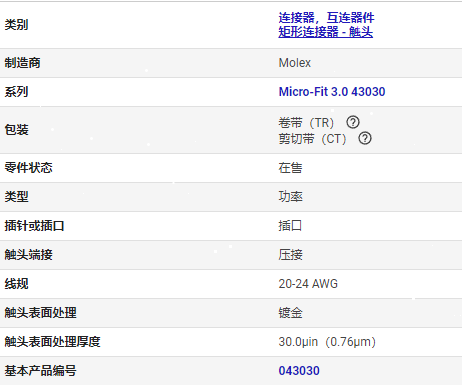462x385 pixels.
Task: Click the wire gauge value 20-24 AWG
Action: (308, 284)
